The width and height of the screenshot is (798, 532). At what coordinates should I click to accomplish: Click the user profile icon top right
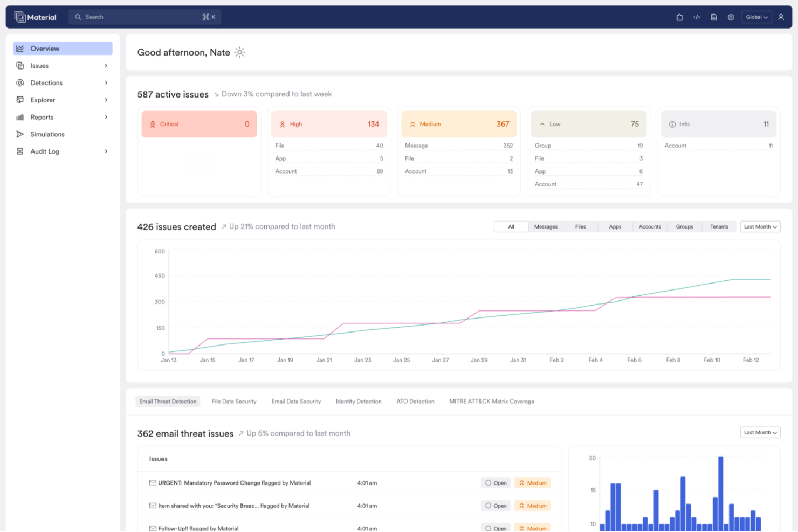point(781,17)
